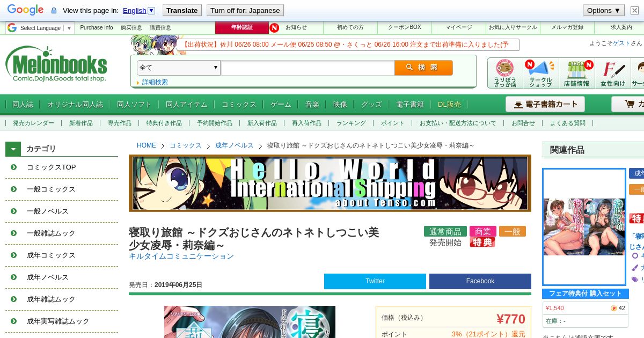644x338 pixels.
Task: Turn off translation for Japanese
Action: tap(245, 10)
